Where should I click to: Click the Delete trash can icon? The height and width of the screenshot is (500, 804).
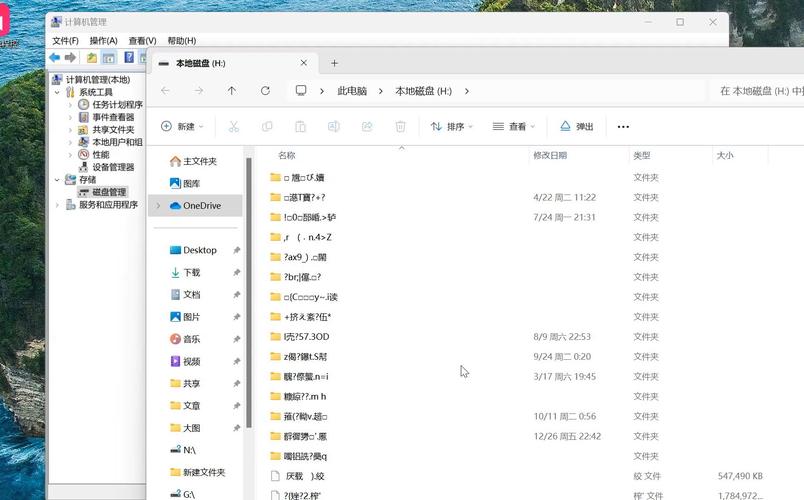[x=400, y=126]
